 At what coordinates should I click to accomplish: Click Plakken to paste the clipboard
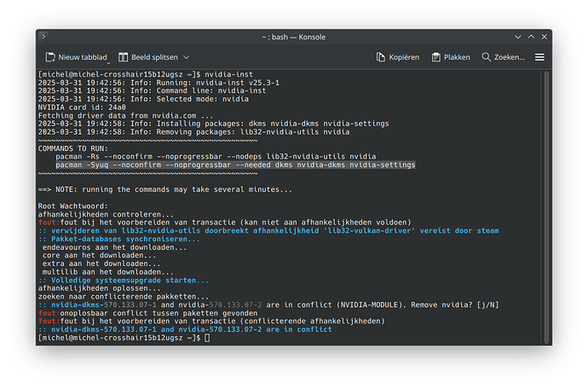click(451, 57)
